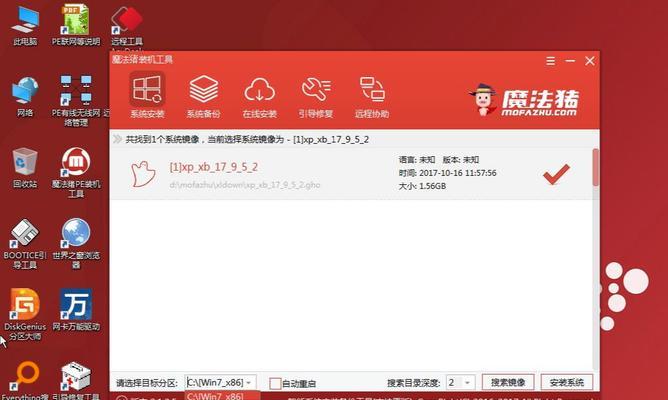
Task: Open 远程协助 tab
Action: point(372,97)
